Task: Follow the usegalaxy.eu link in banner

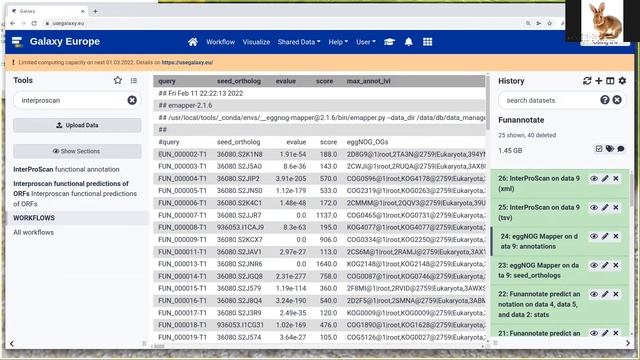Action: tap(187, 62)
